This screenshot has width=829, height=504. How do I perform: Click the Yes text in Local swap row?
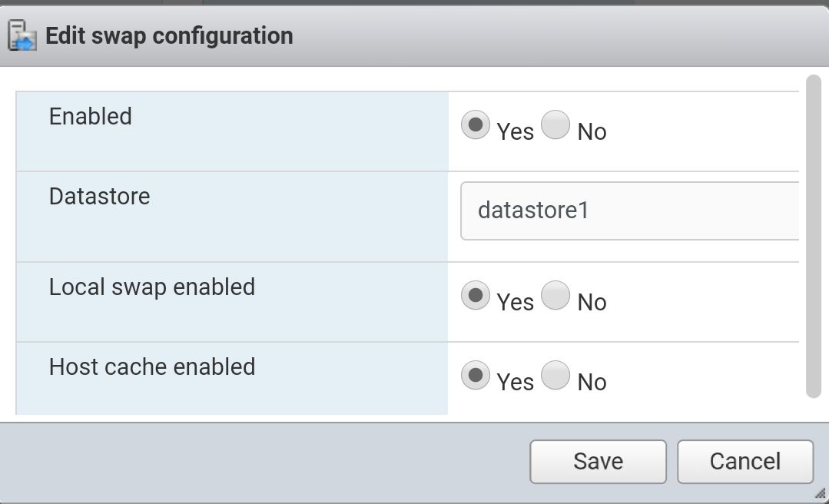tap(516, 303)
